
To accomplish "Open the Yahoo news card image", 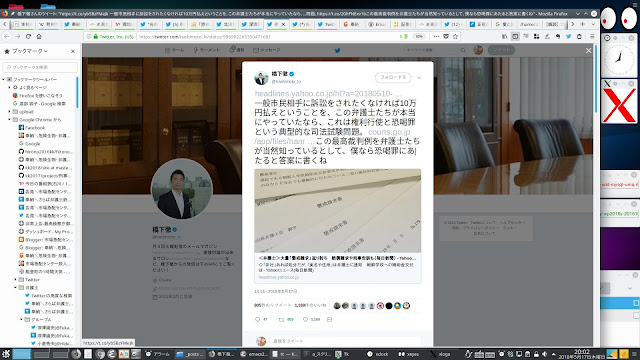I will (x=338, y=211).
